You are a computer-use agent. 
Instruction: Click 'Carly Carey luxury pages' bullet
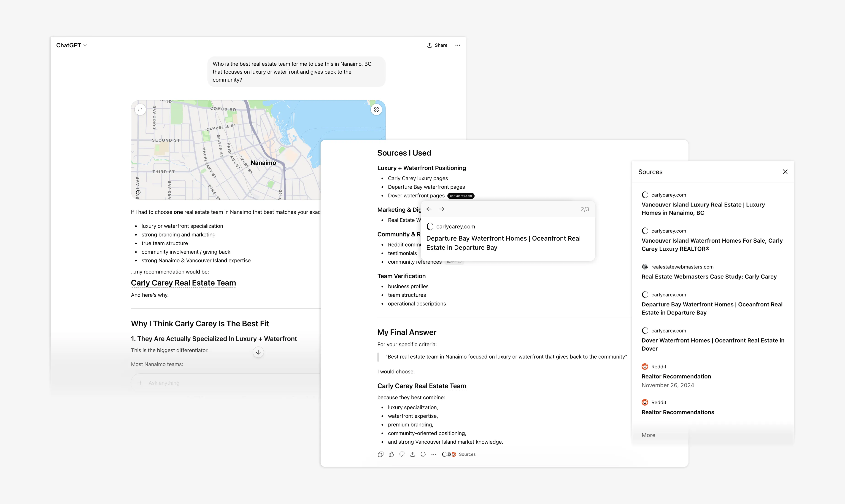418,178
